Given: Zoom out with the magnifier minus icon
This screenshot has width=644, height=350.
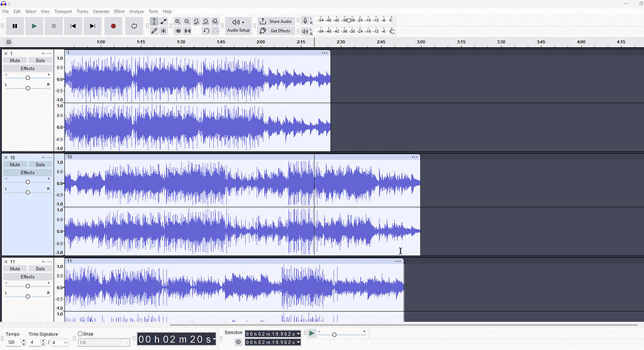Looking at the screenshot, I should coord(187,21).
